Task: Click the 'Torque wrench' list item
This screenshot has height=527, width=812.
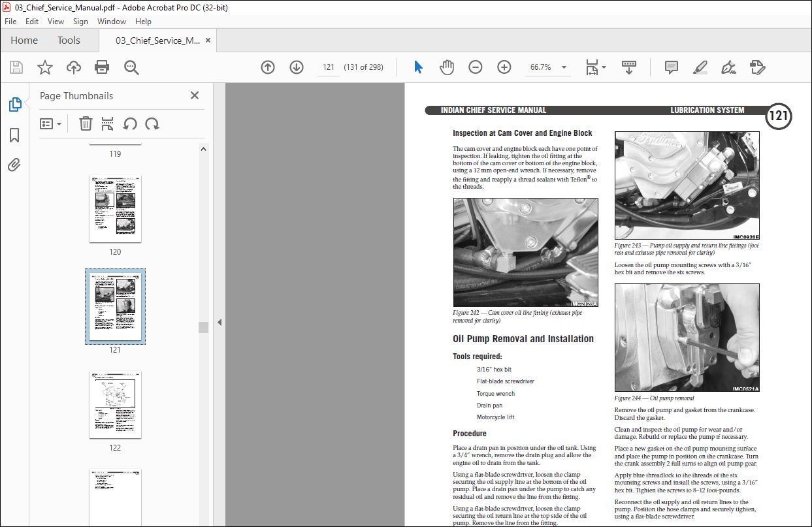Action: pos(496,394)
